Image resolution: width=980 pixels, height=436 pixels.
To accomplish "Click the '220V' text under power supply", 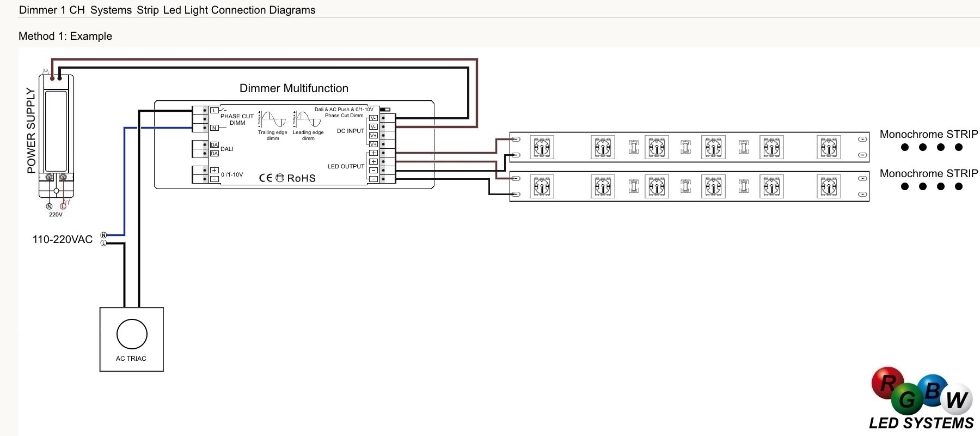I will click(x=56, y=215).
